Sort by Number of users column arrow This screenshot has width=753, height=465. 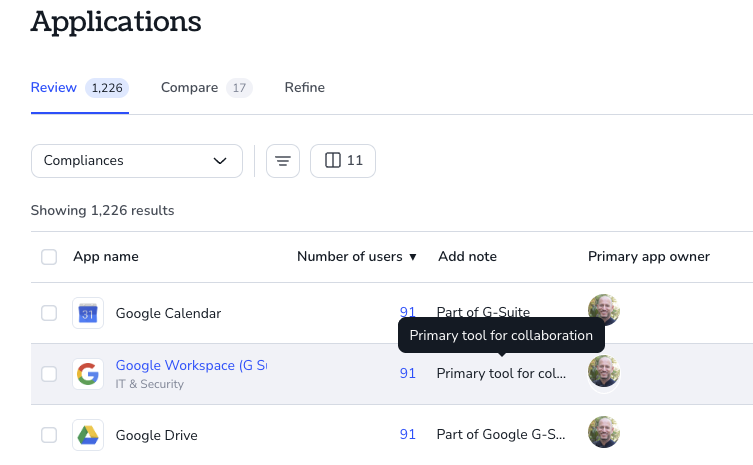coord(413,257)
